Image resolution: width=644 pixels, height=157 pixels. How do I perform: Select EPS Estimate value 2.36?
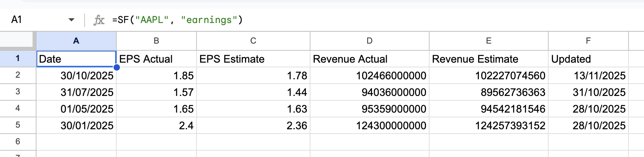click(x=253, y=125)
